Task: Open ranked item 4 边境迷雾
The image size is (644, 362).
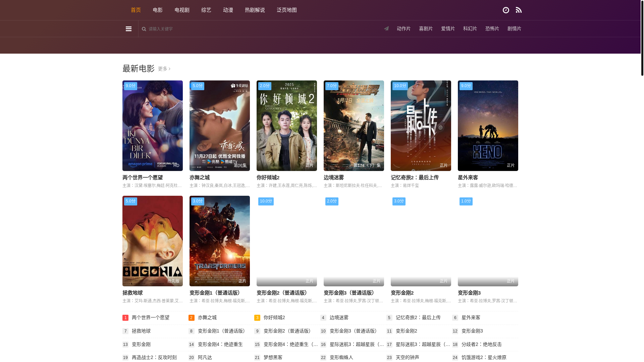Action: pyautogui.click(x=339, y=317)
